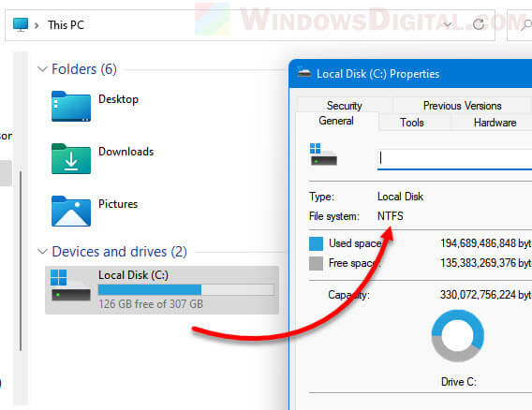Click the 126 GB free of 307 GB text

151,304
